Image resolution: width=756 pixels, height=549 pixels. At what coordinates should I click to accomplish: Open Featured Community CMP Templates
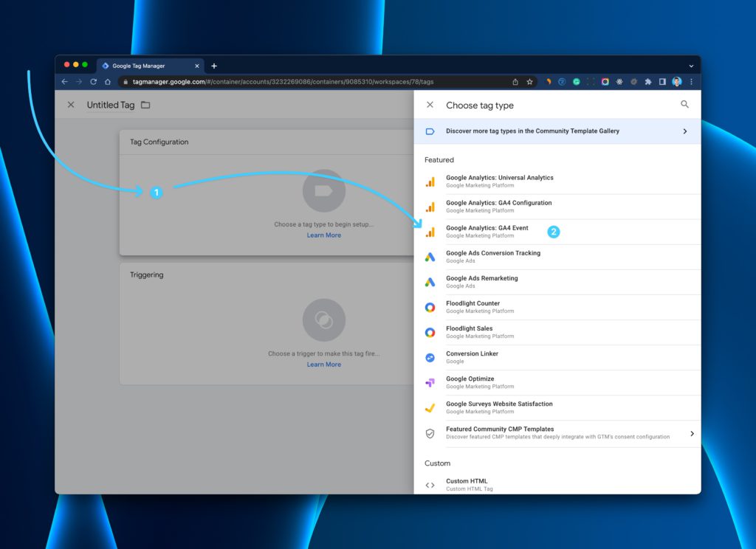coord(557,433)
